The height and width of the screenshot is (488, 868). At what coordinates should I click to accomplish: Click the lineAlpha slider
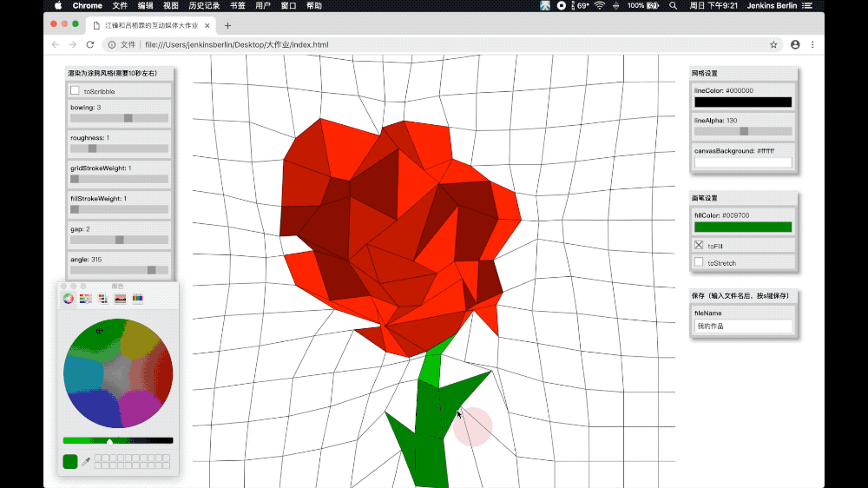[x=743, y=131]
